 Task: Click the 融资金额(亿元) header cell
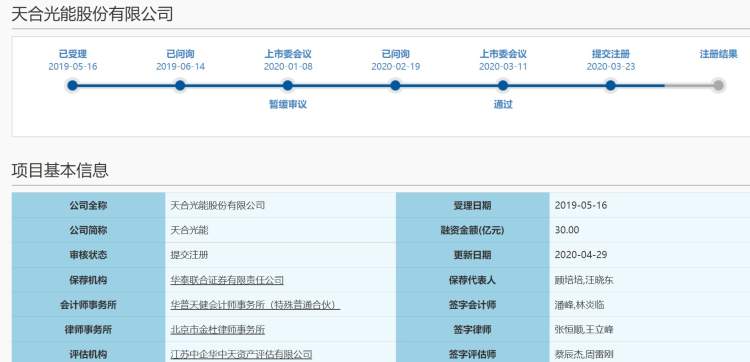coord(473,230)
